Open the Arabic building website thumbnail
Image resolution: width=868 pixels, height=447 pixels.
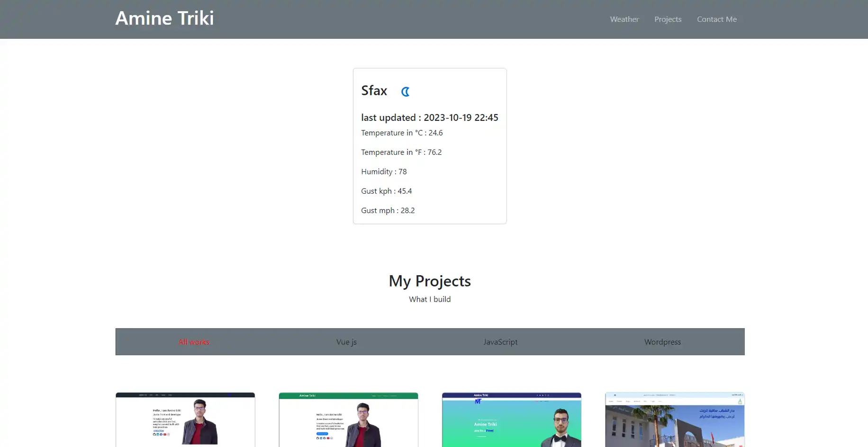click(x=675, y=420)
